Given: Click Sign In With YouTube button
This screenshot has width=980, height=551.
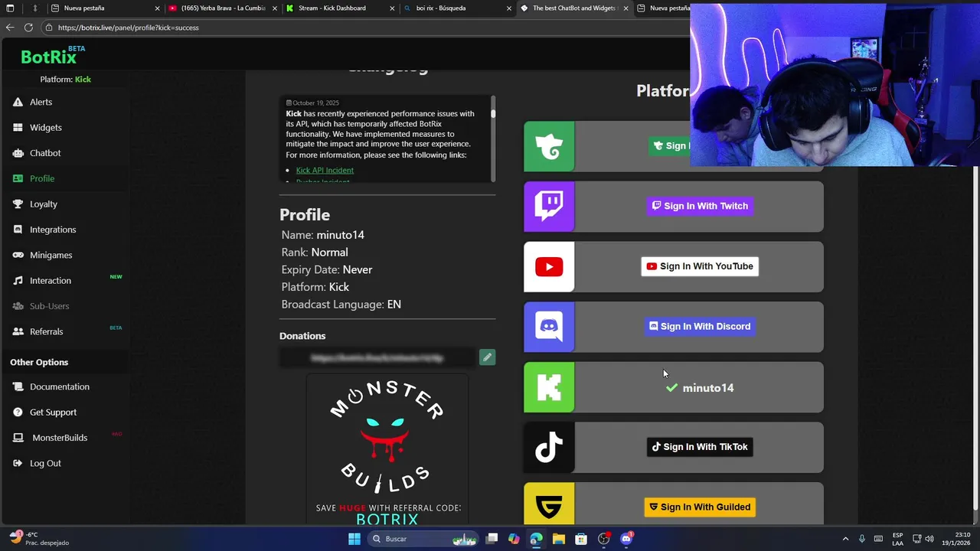Looking at the screenshot, I should [x=700, y=266].
